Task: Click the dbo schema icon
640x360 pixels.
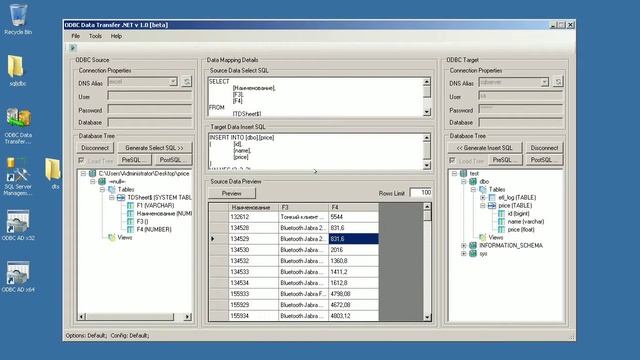Action: tap(473, 182)
